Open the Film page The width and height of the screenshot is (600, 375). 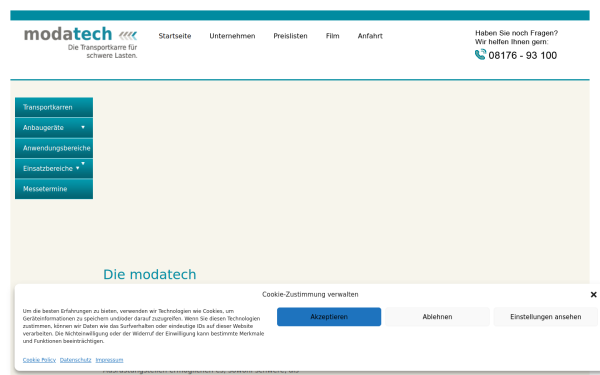tap(333, 36)
